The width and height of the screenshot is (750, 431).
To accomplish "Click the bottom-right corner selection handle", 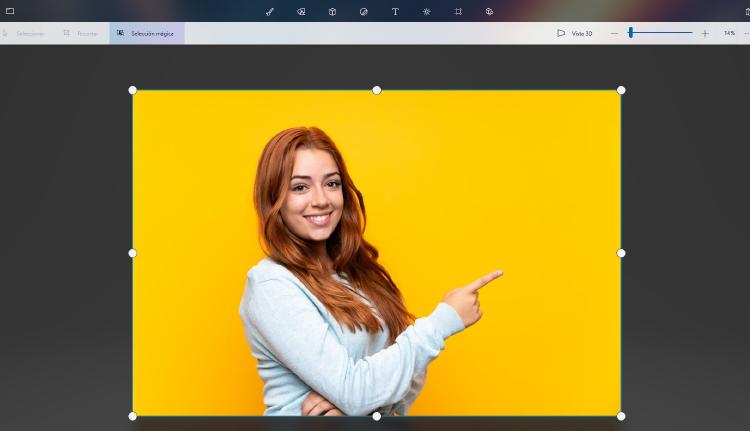I will (621, 416).
